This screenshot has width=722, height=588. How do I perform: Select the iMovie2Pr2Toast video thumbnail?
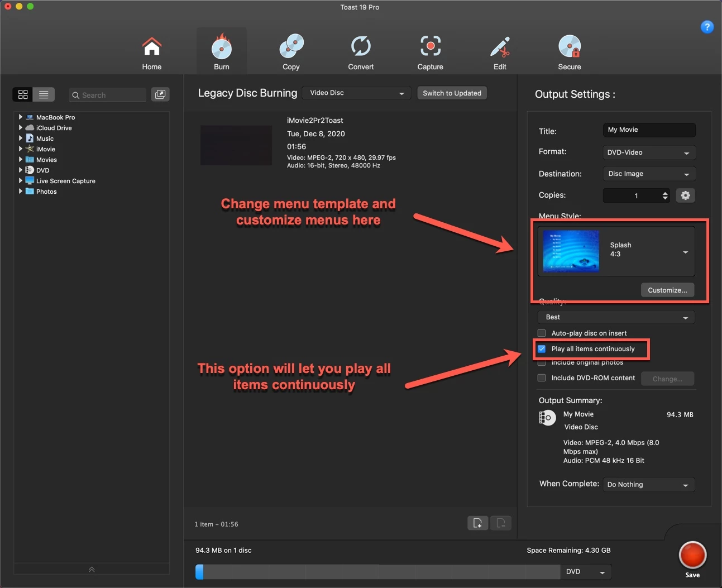[236, 145]
